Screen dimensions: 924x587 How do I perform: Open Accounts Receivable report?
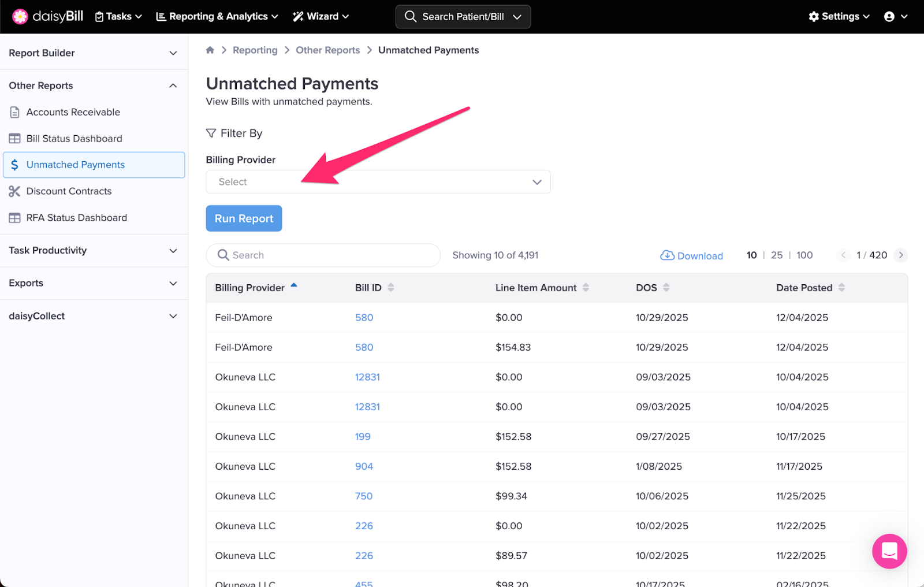73,112
